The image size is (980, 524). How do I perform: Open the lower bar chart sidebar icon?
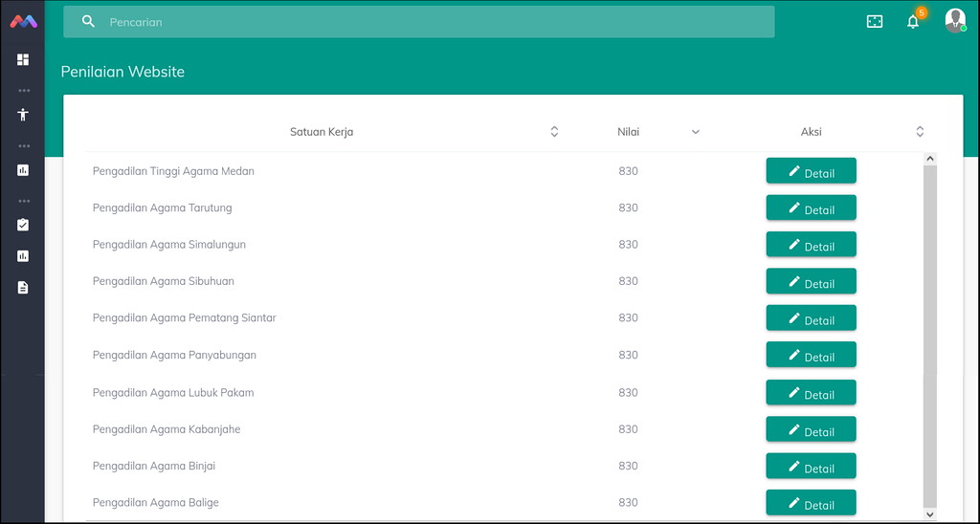pos(23,256)
